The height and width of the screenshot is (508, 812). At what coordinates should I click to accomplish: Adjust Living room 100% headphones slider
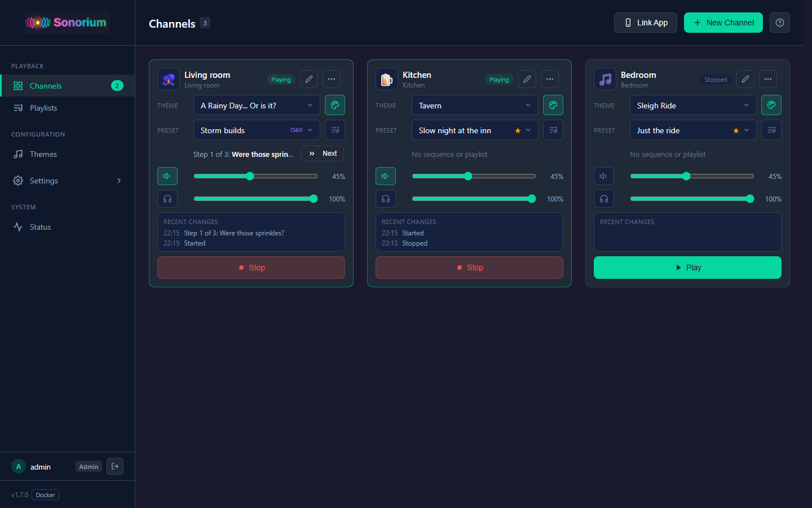pyautogui.click(x=255, y=199)
